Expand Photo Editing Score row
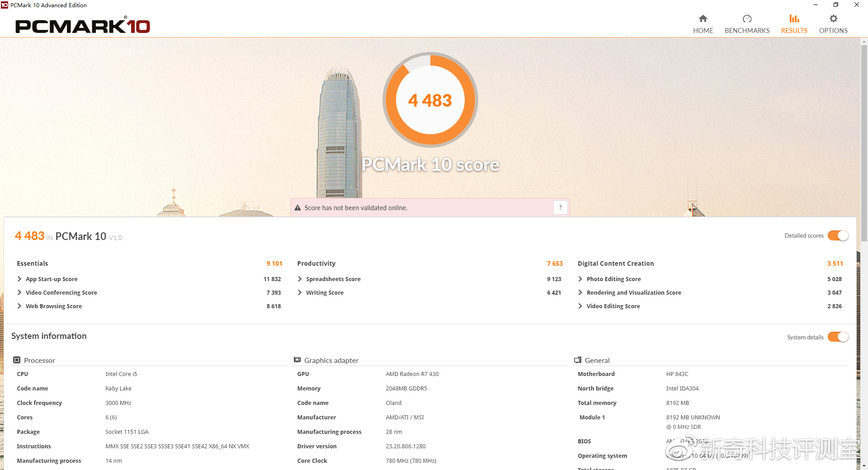Screen dimensions: 868x470 tap(580, 279)
